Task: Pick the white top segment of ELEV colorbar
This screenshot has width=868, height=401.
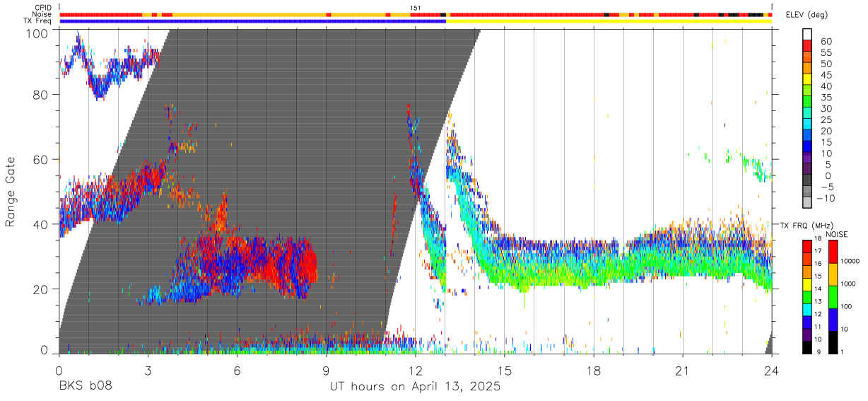Action: point(807,34)
